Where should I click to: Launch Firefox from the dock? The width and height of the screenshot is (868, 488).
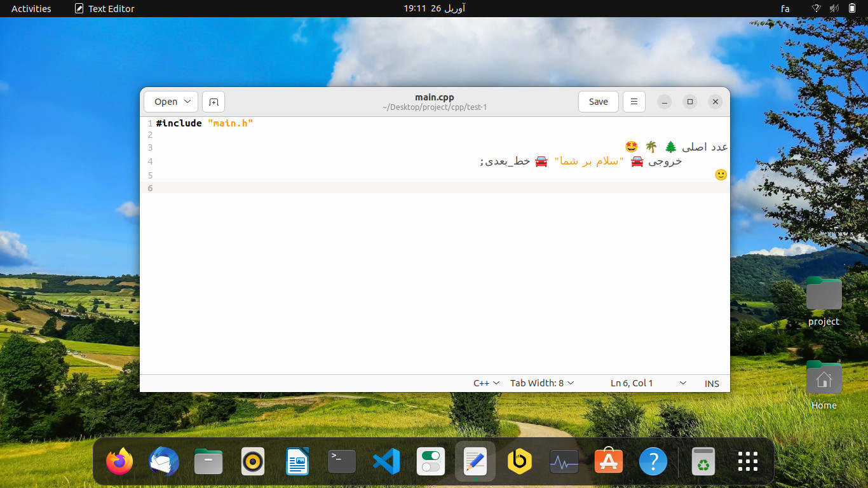click(119, 461)
